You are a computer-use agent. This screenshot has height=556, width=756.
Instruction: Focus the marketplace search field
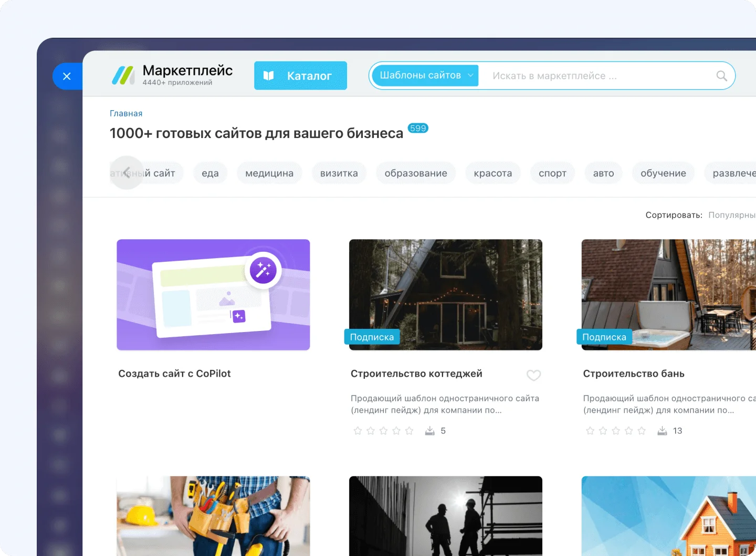pos(598,76)
